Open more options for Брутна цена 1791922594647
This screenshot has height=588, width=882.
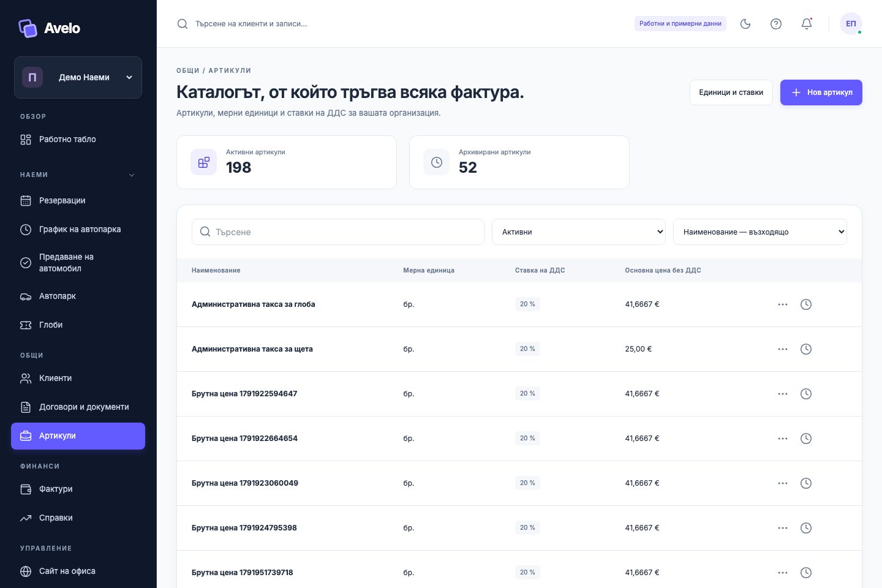pos(783,394)
